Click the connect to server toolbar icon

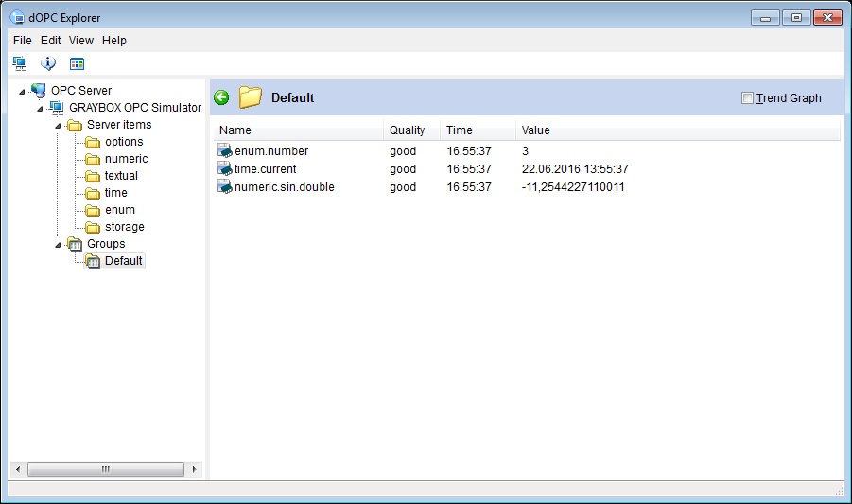point(20,63)
